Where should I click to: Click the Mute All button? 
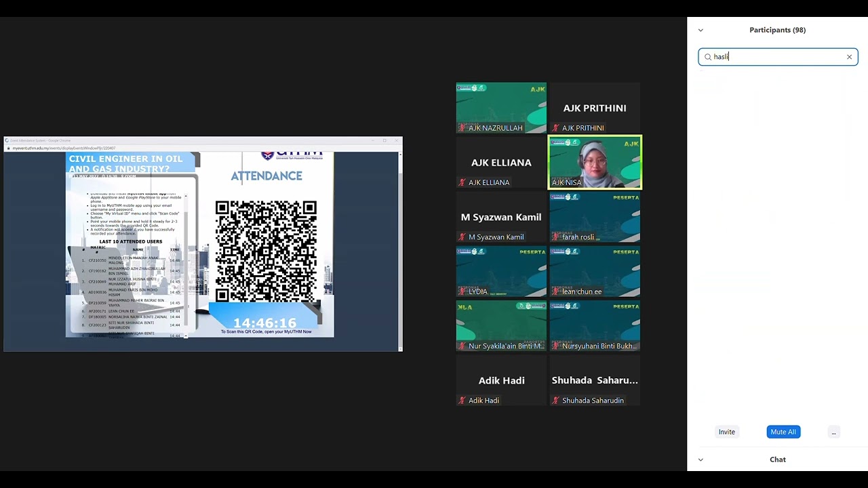click(783, 432)
